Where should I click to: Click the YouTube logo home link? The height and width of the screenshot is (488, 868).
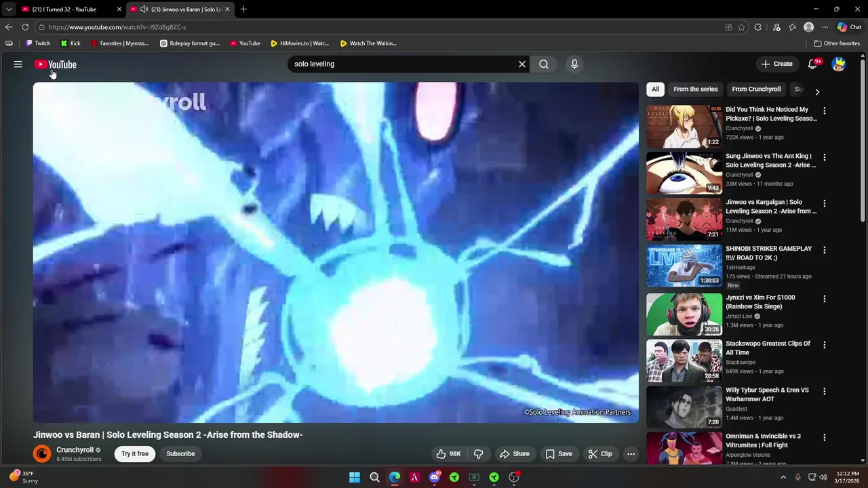(56, 64)
